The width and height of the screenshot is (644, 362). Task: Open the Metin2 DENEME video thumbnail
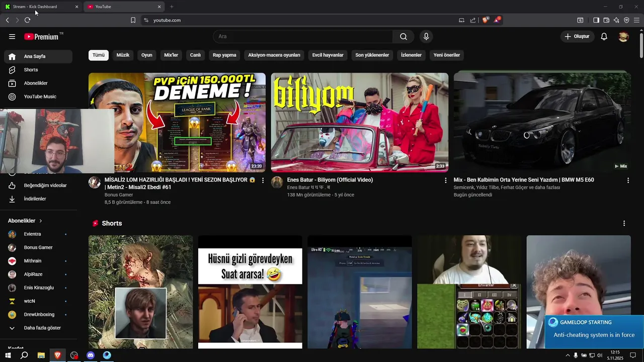pyautogui.click(x=177, y=123)
